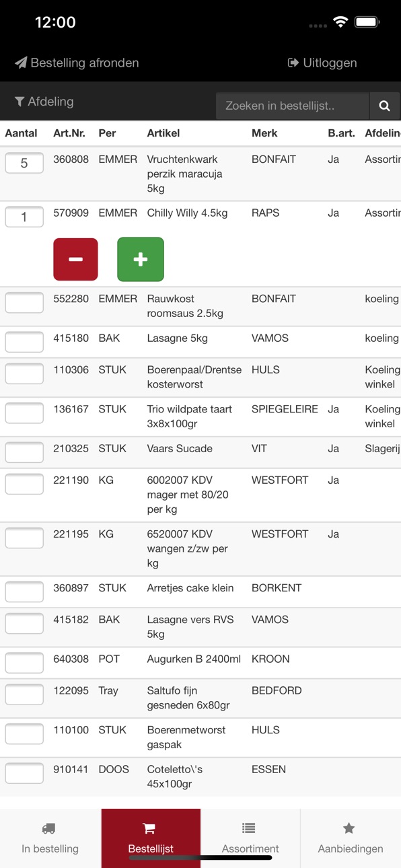Click the Merk column header

pyautogui.click(x=264, y=133)
